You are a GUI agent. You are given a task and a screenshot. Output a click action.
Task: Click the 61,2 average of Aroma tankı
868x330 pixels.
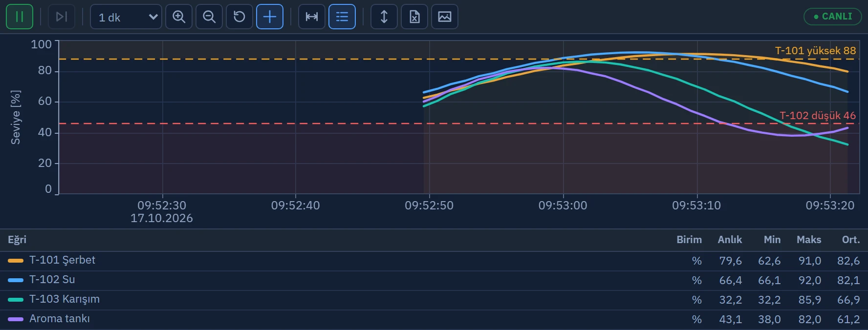(x=848, y=319)
